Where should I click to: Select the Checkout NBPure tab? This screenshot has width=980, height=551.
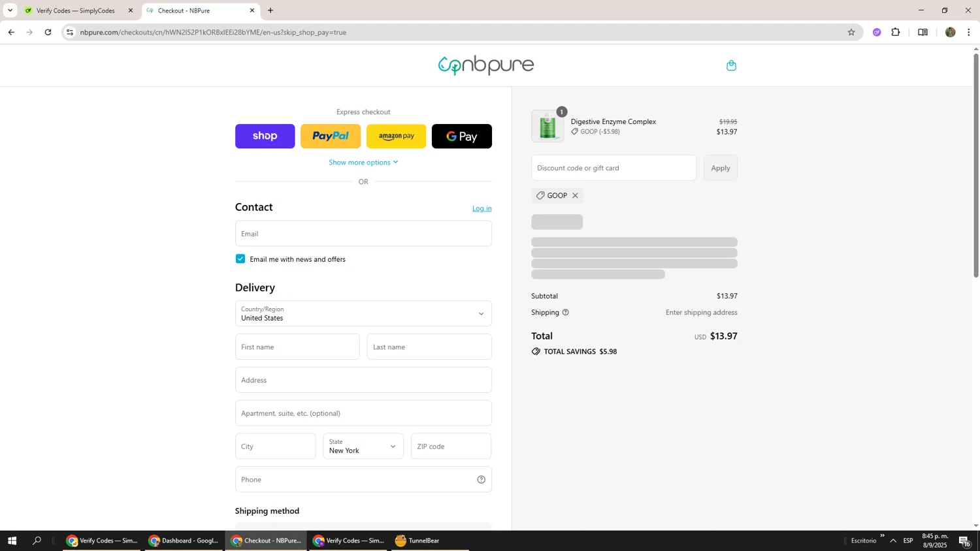click(199, 10)
